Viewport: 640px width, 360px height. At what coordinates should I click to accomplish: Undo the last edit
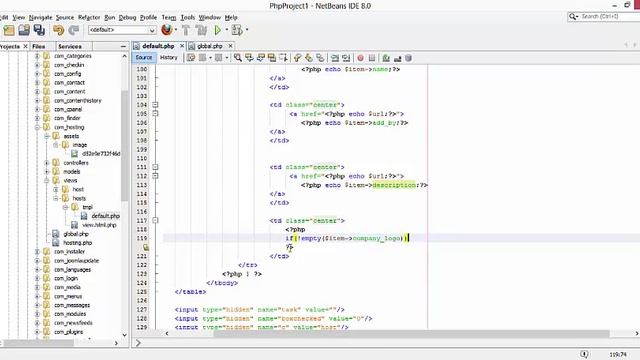click(x=58, y=30)
